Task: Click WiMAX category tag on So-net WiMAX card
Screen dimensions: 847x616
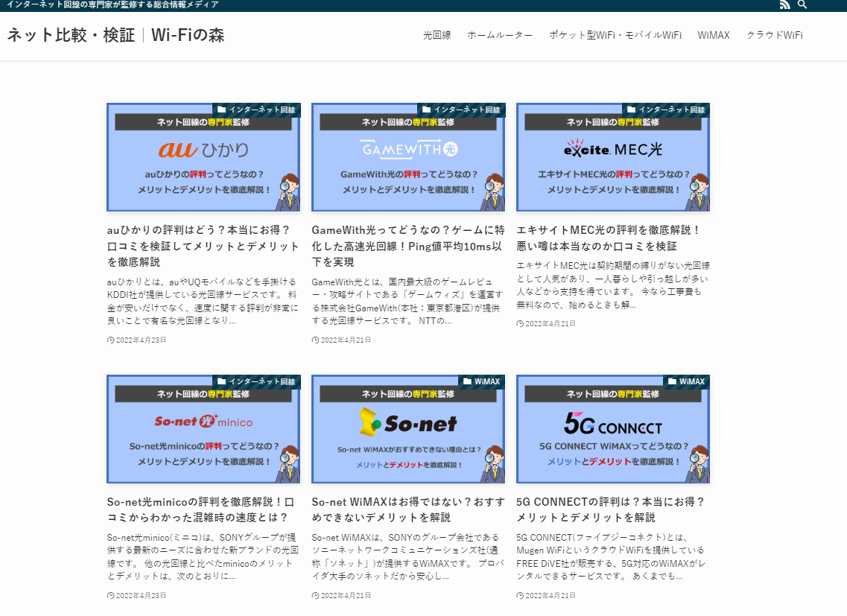Action: [x=482, y=381]
